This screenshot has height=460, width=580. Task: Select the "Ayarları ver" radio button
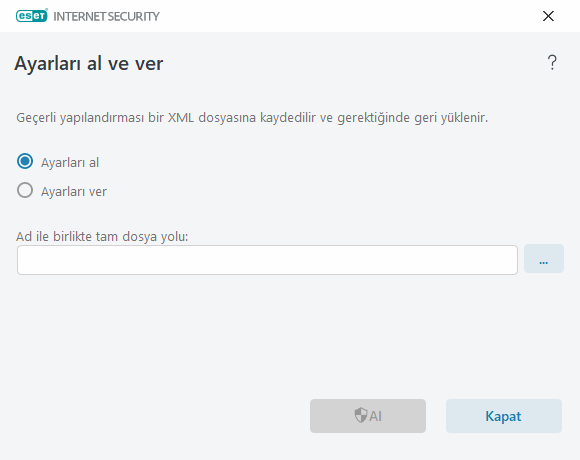25,190
